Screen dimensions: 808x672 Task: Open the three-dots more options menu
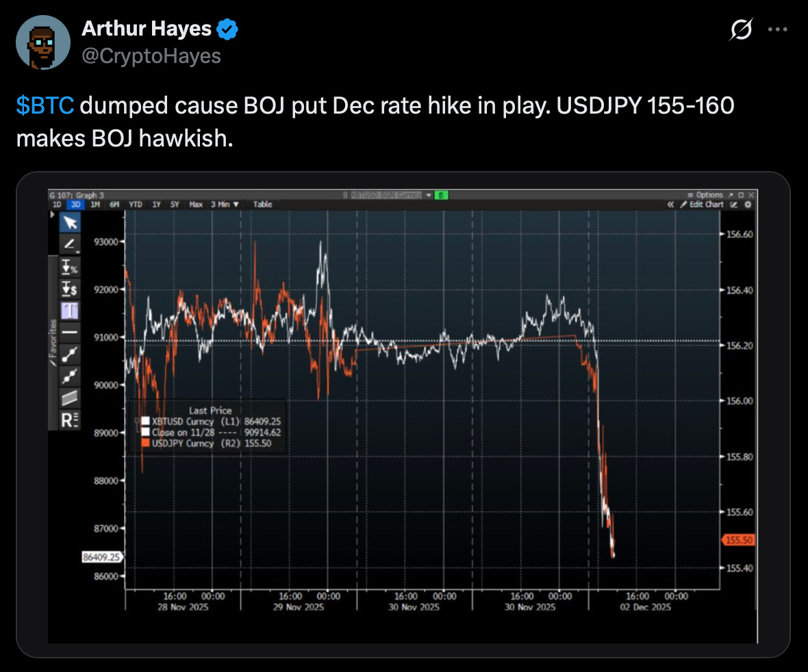click(x=777, y=29)
